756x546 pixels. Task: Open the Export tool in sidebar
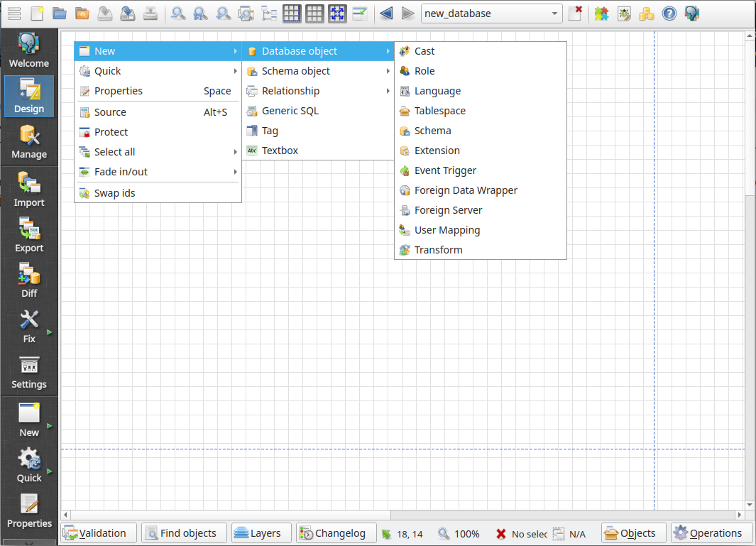pyautogui.click(x=29, y=235)
